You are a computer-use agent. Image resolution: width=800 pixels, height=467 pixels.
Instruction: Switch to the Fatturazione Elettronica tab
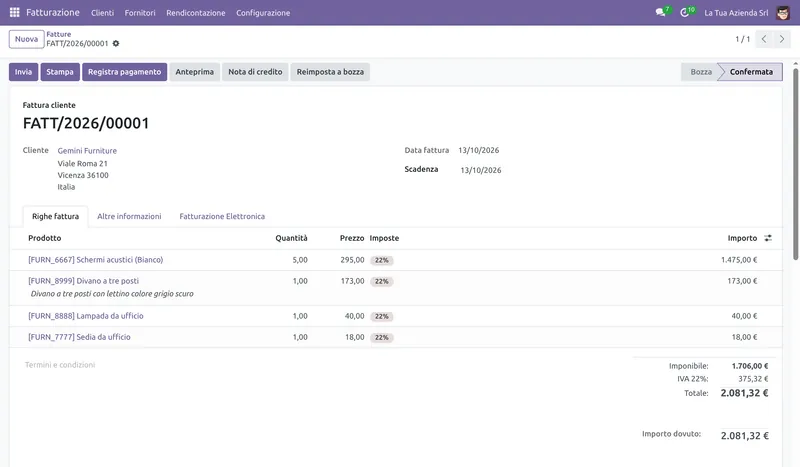pyautogui.click(x=222, y=216)
